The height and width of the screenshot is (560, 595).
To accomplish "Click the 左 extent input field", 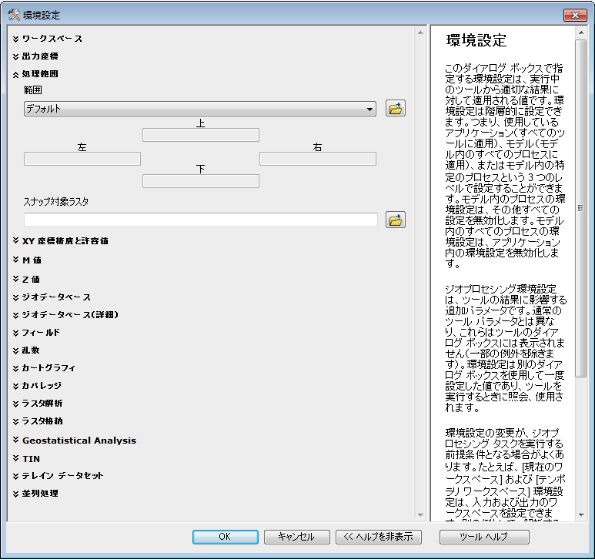I will tap(82, 159).
